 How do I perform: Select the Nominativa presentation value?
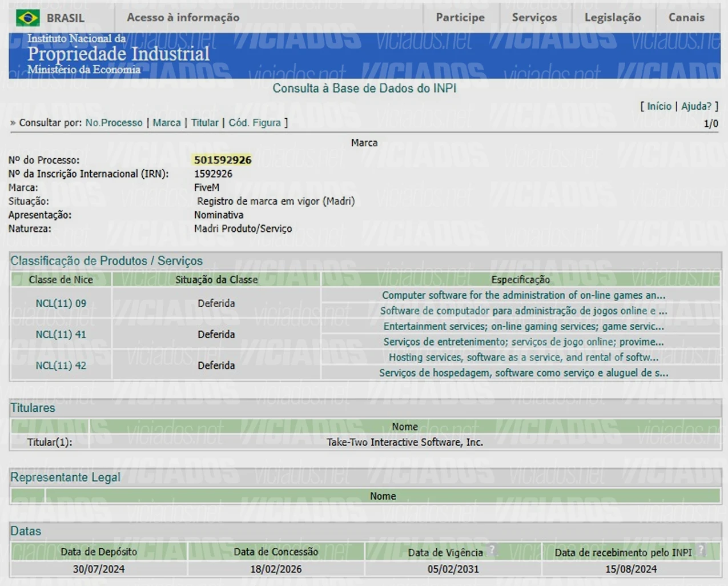click(219, 215)
